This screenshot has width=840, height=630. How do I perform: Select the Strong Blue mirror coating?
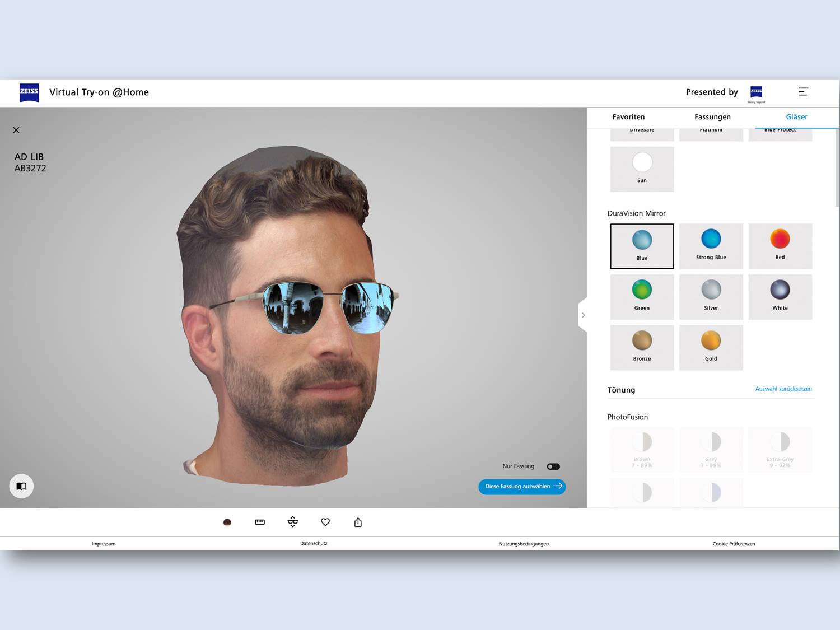click(x=711, y=246)
